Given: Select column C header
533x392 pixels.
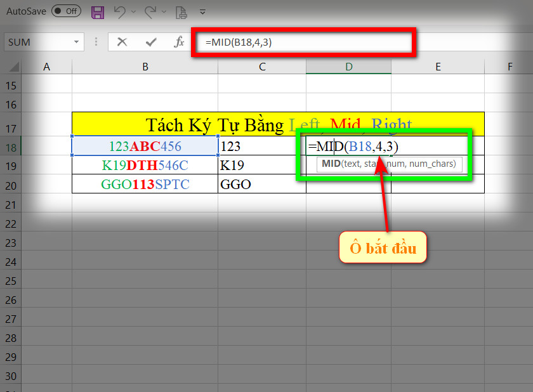Looking at the screenshot, I should click(262, 67).
